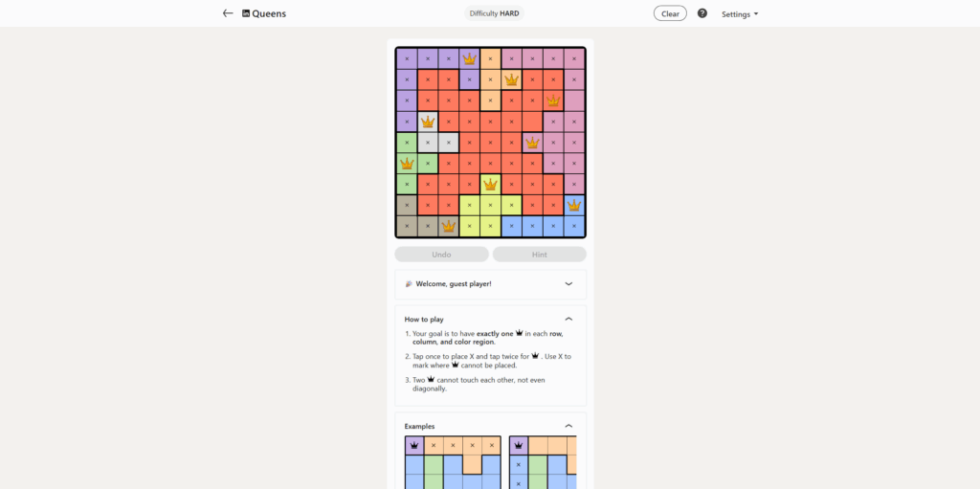Remove the crown from the gray region
The height and width of the screenshot is (489, 980).
(x=428, y=122)
